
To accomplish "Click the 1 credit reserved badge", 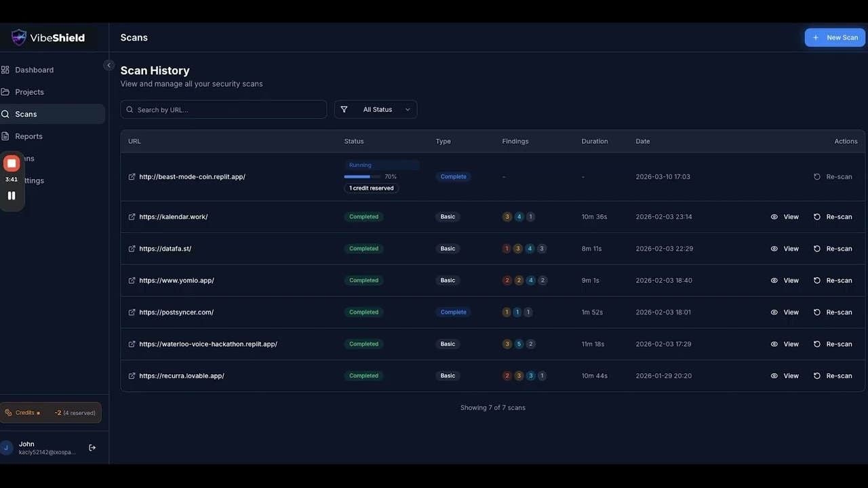I will pyautogui.click(x=372, y=188).
